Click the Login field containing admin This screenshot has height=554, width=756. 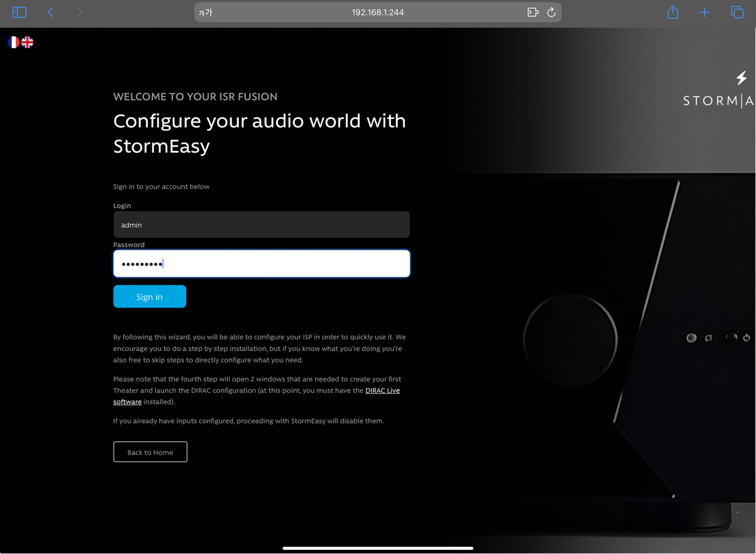(x=262, y=225)
